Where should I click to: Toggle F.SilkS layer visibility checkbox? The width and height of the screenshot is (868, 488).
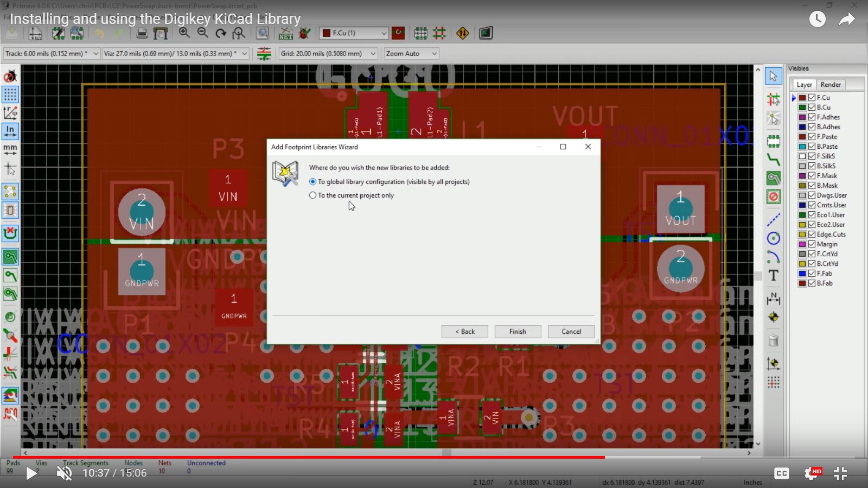pyautogui.click(x=812, y=156)
